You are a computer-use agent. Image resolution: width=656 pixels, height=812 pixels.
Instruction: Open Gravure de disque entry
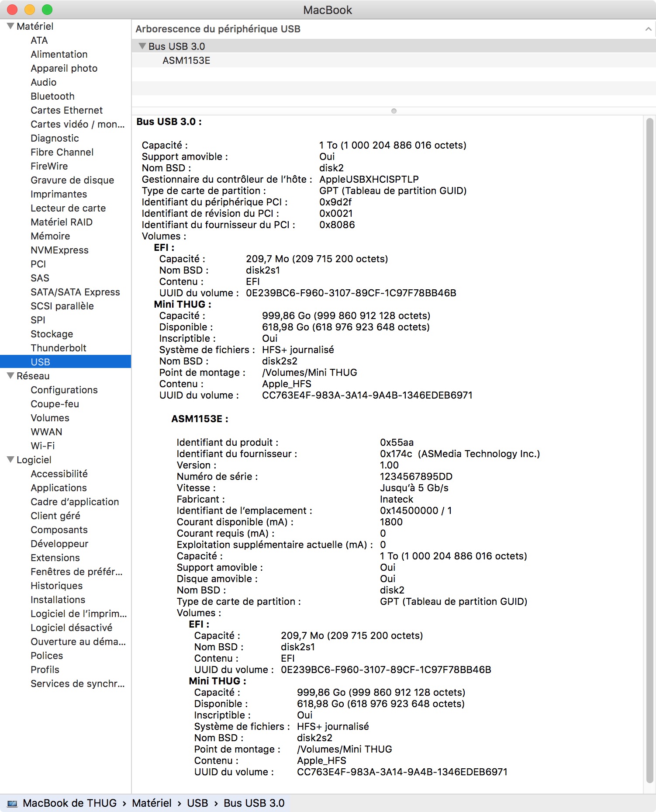coord(72,180)
